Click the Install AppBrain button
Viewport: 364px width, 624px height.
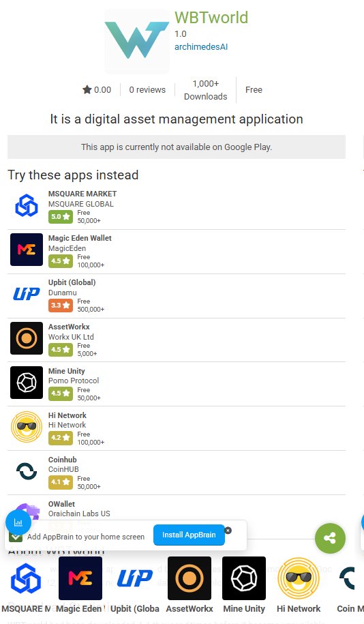click(189, 535)
